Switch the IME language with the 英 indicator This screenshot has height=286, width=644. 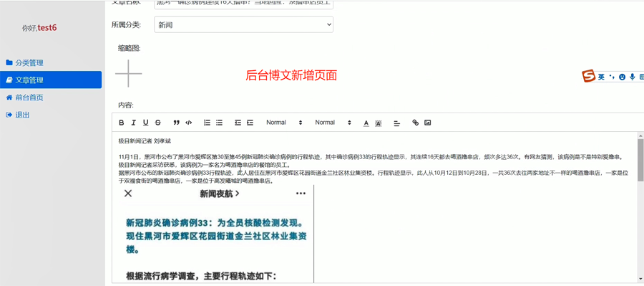click(x=601, y=77)
